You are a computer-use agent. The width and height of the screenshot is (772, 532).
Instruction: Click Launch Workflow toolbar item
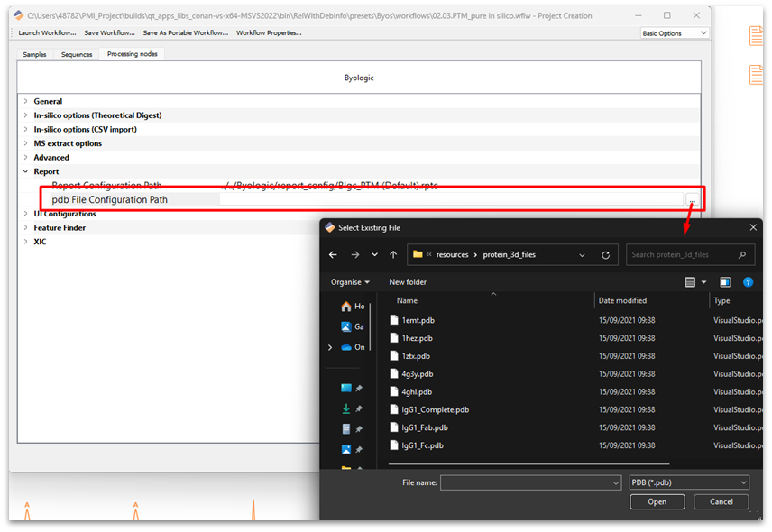[47, 32]
